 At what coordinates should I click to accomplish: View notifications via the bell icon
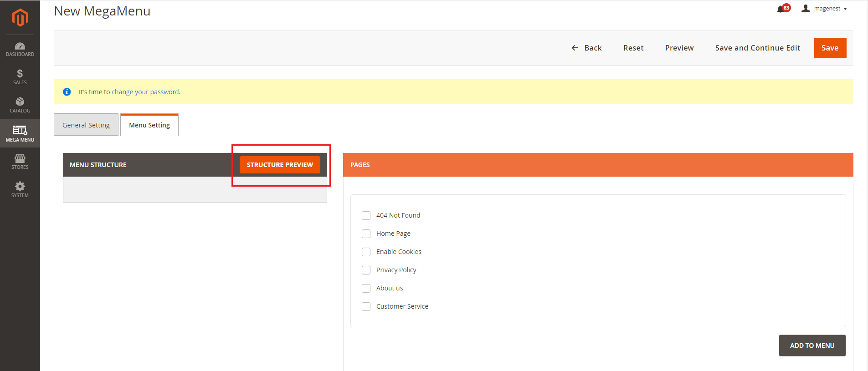781,9
